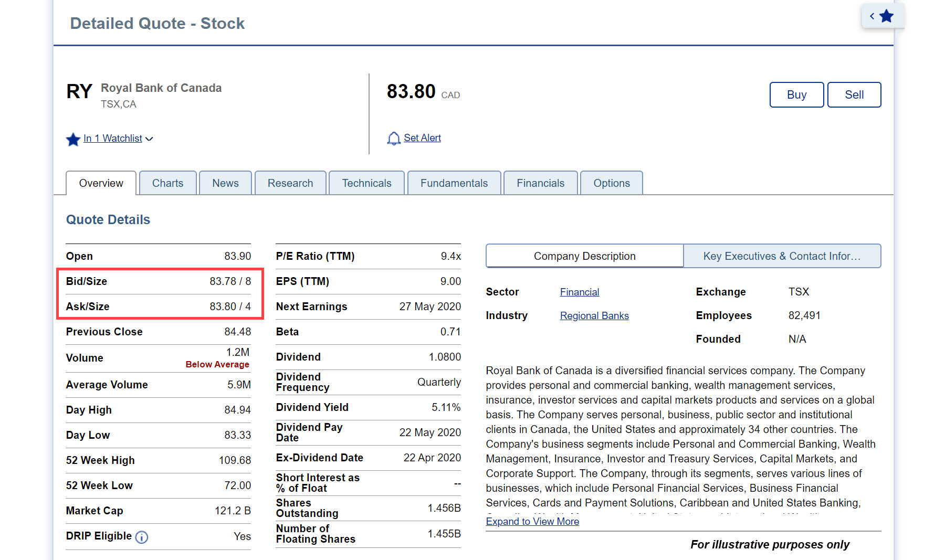Click the DRIP Eligible info icon
The height and width of the screenshot is (560, 945).
(142, 537)
